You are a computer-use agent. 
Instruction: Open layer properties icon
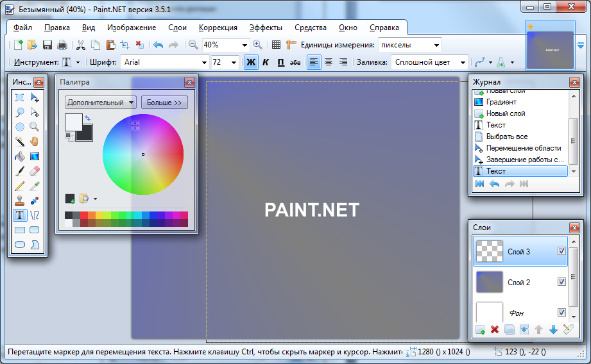tap(568, 330)
